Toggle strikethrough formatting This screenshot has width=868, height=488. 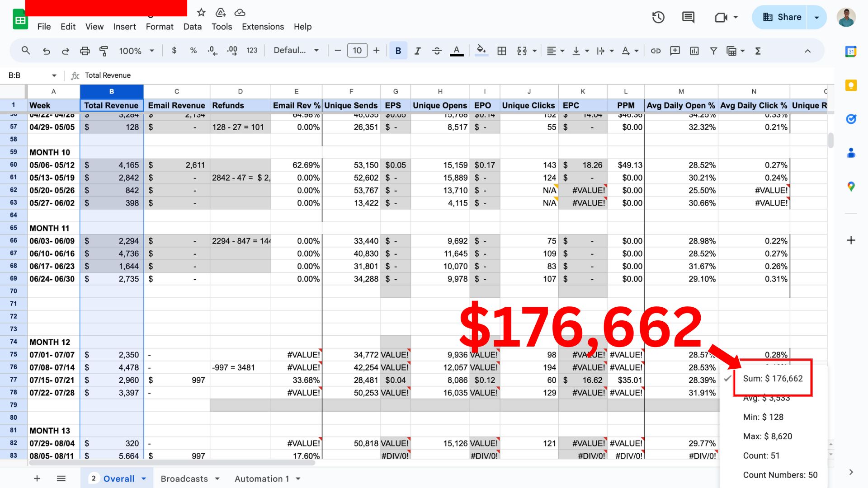(437, 51)
